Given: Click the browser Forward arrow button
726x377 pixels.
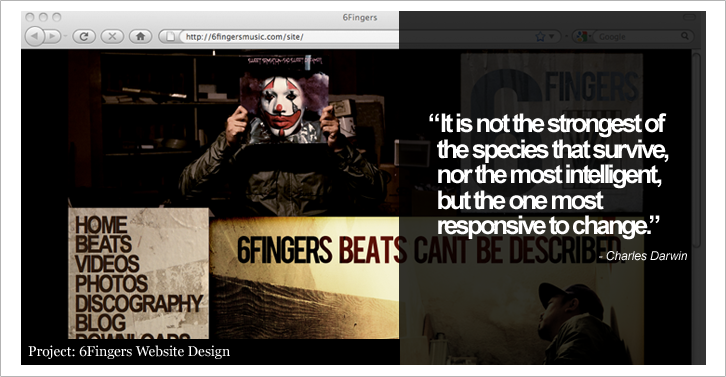Looking at the screenshot, I should [x=53, y=36].
